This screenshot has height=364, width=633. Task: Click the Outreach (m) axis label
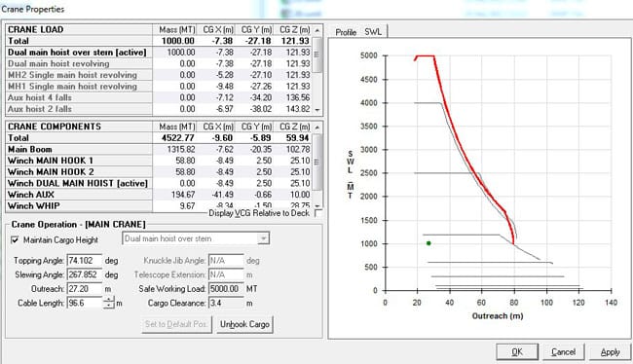point(498,316)
